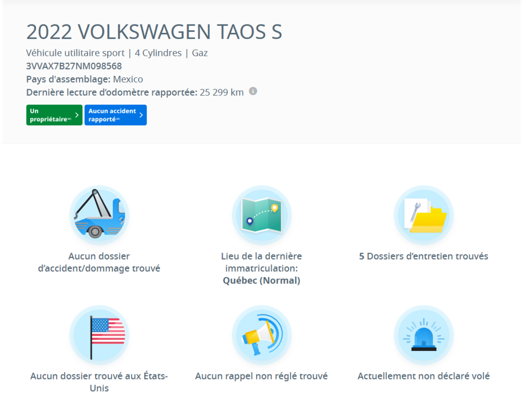Select the map icon for last registration location

261,215
